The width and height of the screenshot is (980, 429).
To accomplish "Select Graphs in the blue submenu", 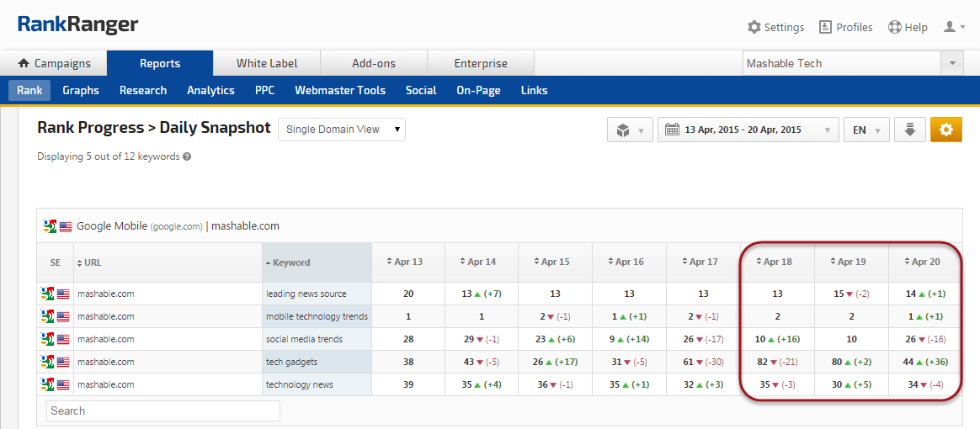I will (x=81, y=90).
